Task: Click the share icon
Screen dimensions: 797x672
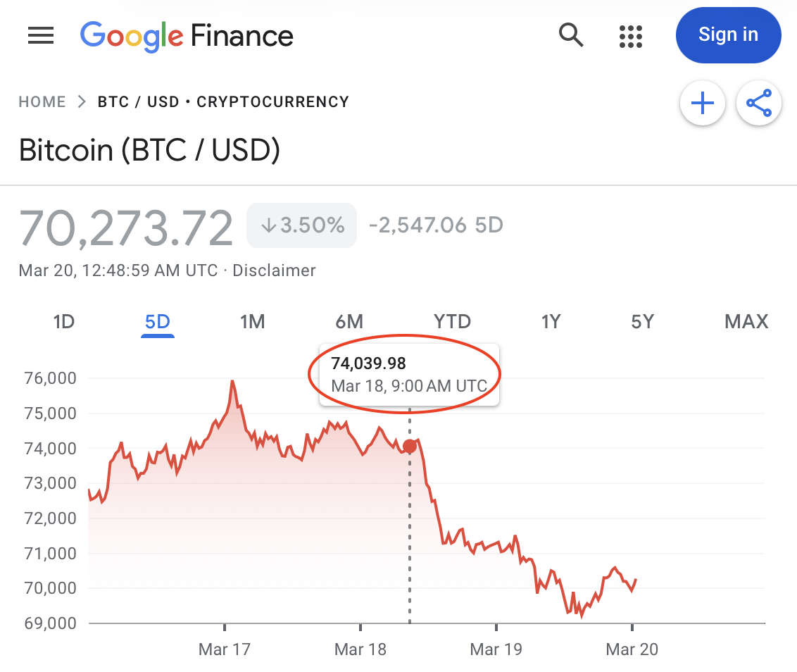Action: 758,104
